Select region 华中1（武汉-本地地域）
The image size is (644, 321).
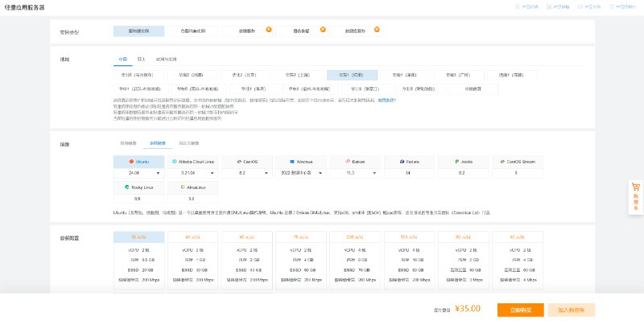140,88
